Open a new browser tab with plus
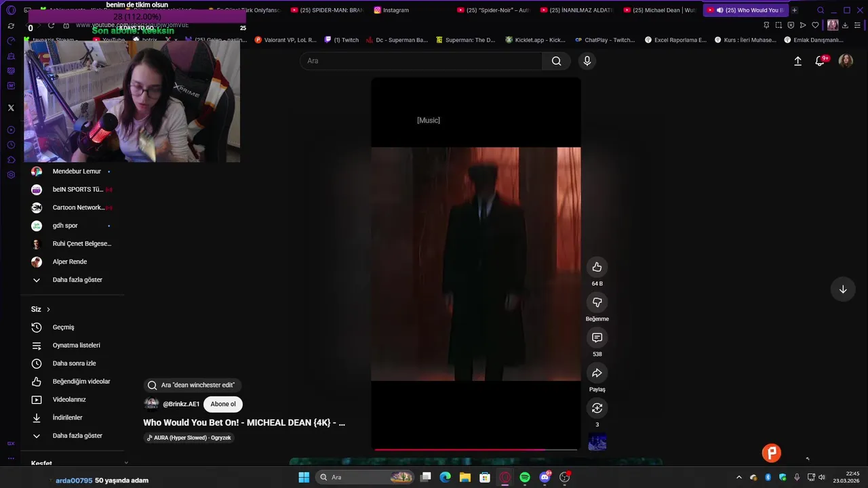The width and height of the screenshot is (868, 488). [794, 10]
